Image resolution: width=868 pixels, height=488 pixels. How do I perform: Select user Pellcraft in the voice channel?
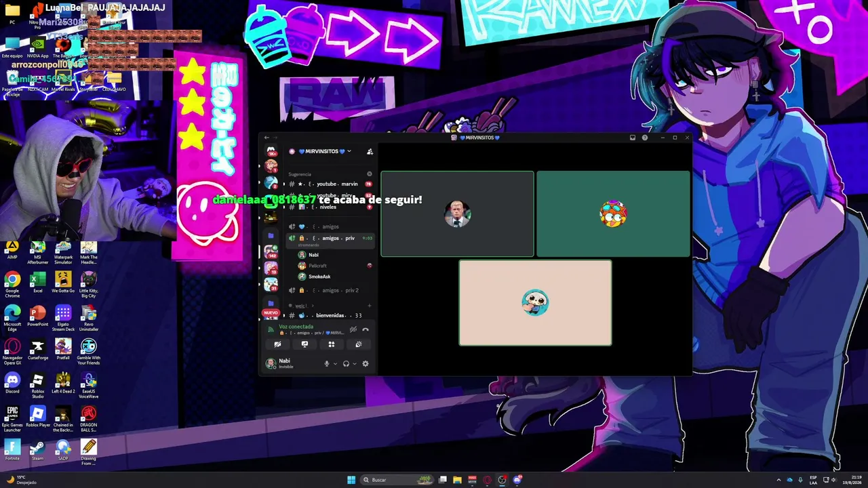coord(335,266)
